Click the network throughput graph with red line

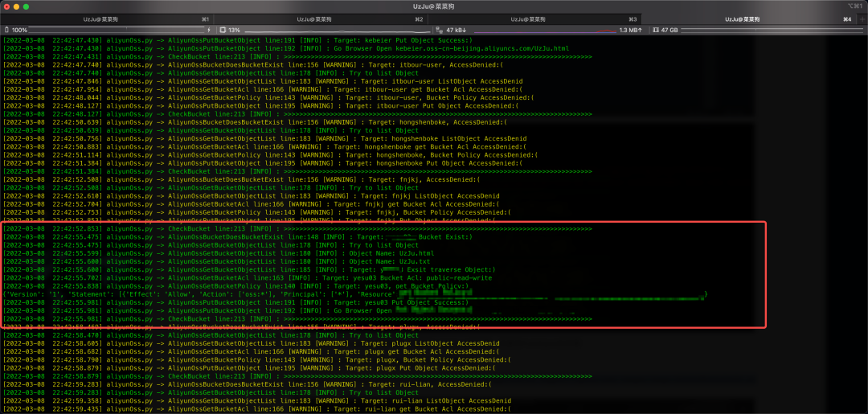pyautogui.click(x=543, y=31)
